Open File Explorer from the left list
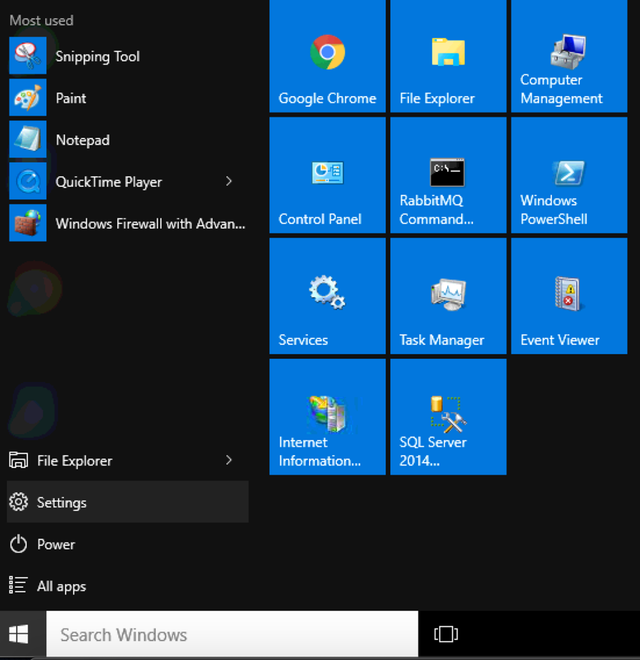The width and height of the screenshot is (640, 660). (128, 460)
